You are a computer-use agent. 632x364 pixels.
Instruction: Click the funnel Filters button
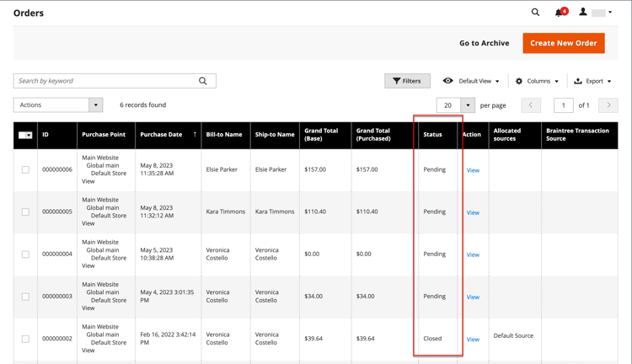click(x=407, y=81)
